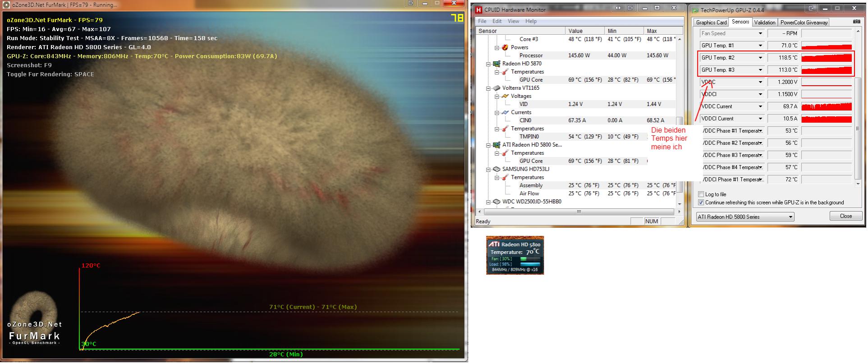Click the Sensor column header
The height and width of the screenshot is (364, 868).
pyautogui.click(x=521, y=31)
